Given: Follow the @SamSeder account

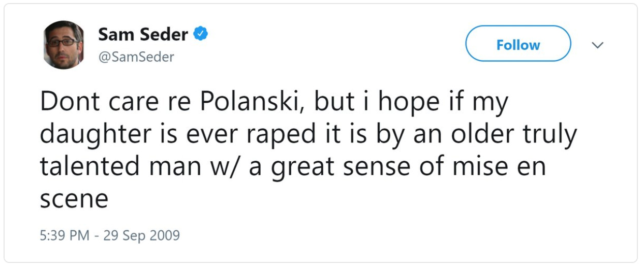Looking at the screenshot, I should [x=518, y=44].
